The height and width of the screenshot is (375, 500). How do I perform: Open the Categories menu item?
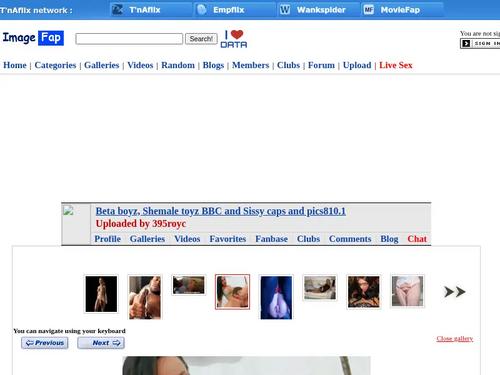click(55, 65)
